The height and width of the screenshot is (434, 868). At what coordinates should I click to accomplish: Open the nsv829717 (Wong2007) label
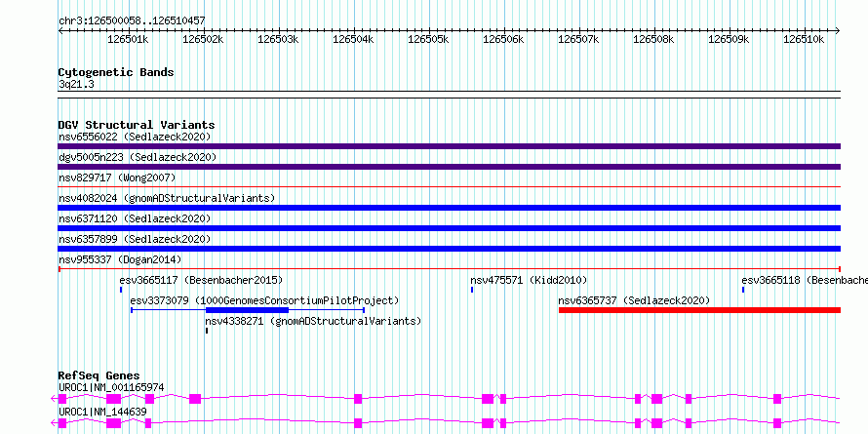pyautogui.click(x=117, y=178)
